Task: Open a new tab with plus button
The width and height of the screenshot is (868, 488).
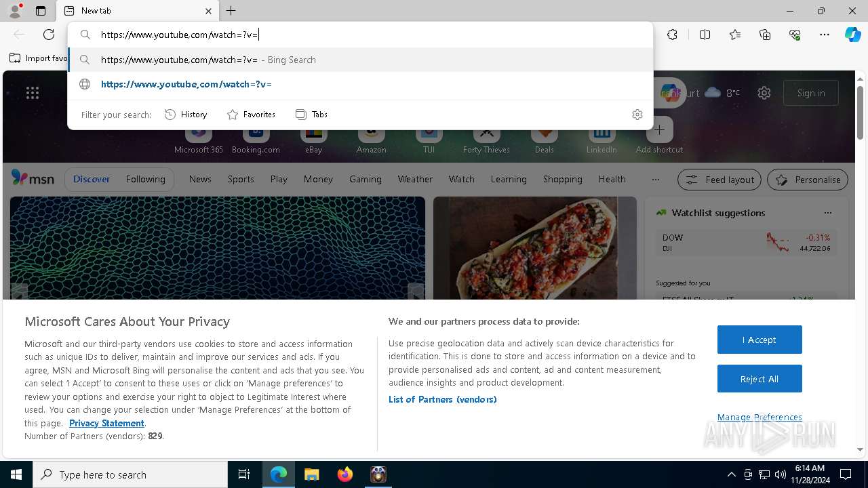Action: point(231,11)
